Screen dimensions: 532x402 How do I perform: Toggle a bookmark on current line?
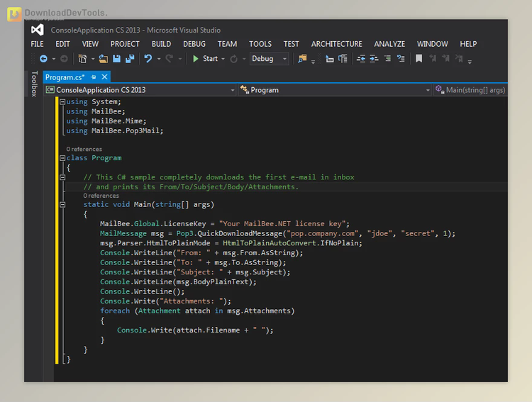(x=419, y=59)
